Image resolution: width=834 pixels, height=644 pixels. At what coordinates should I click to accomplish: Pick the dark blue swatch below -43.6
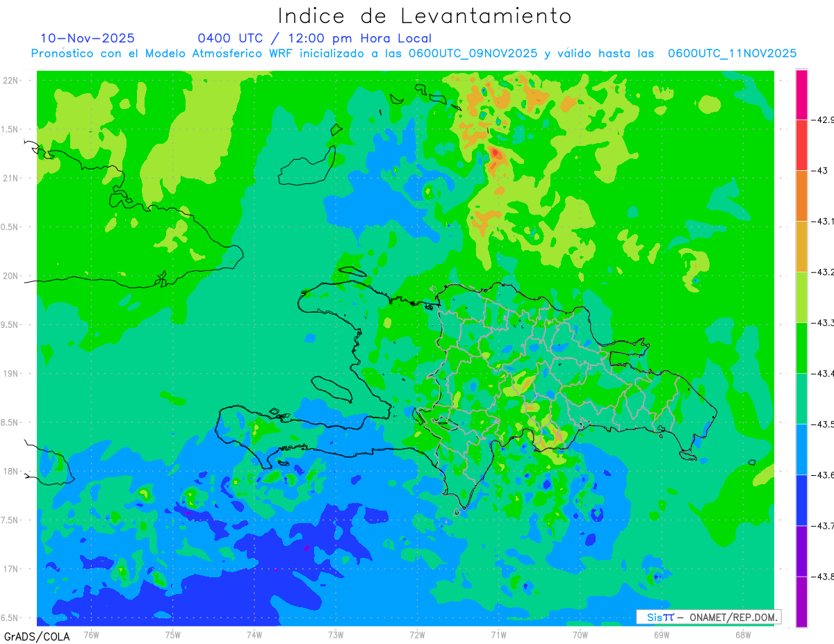coord(801,500)
